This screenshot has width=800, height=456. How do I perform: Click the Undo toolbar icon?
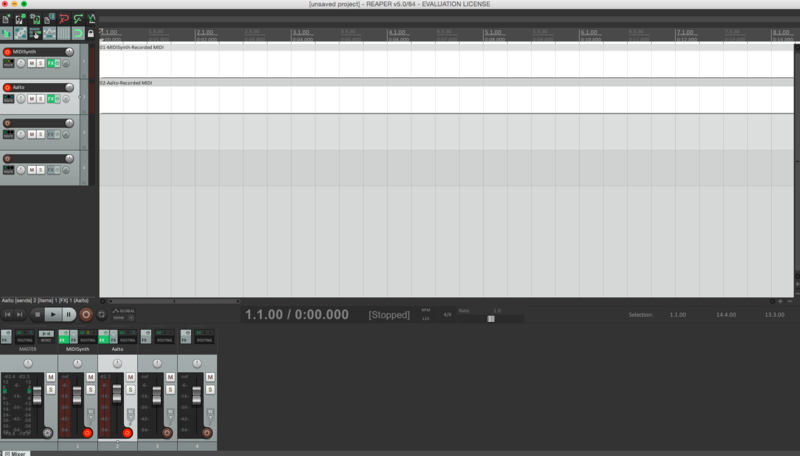63,19
